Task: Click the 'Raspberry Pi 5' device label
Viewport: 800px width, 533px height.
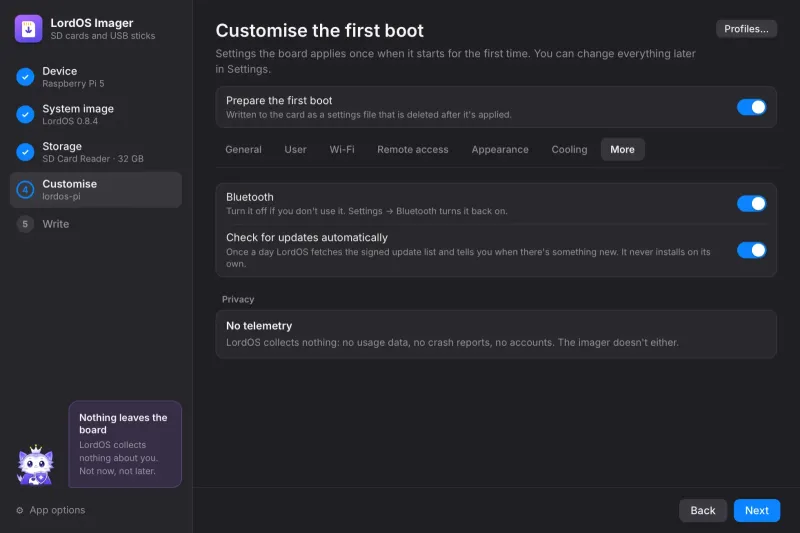Action: (x=73, y=84)
